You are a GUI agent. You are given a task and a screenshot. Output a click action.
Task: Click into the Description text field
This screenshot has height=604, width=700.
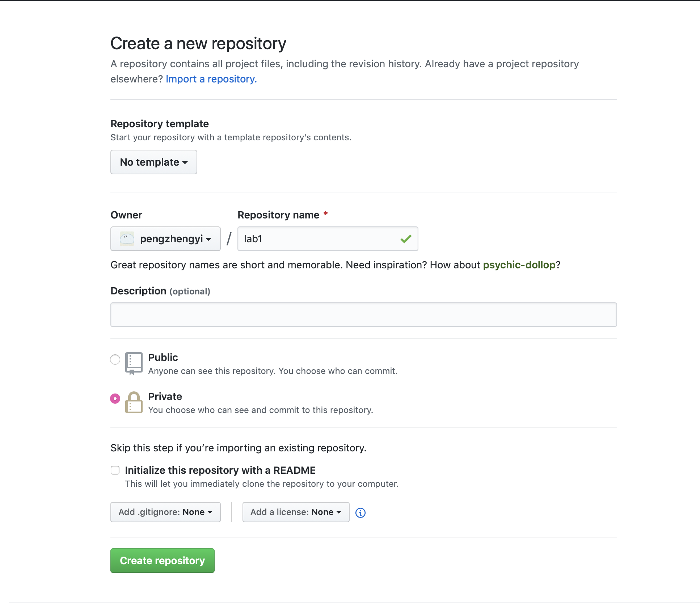[x=363, y=315]
